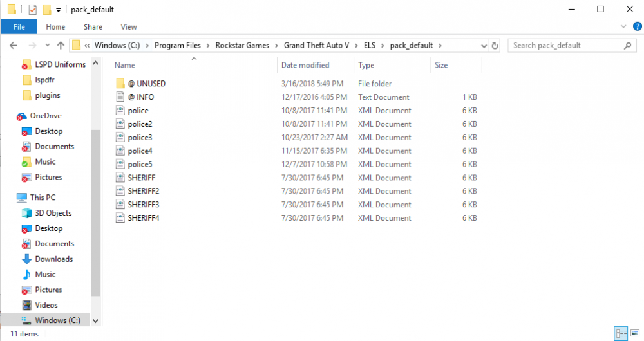644x341 pixels.
Task: Select the police3 XML file icon
Action: [120, 138]
